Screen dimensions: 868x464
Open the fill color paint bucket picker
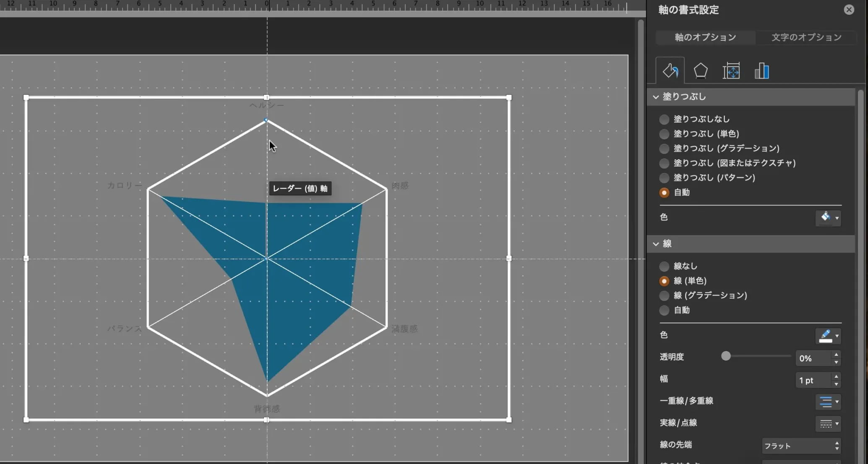(x=828, y=218)
